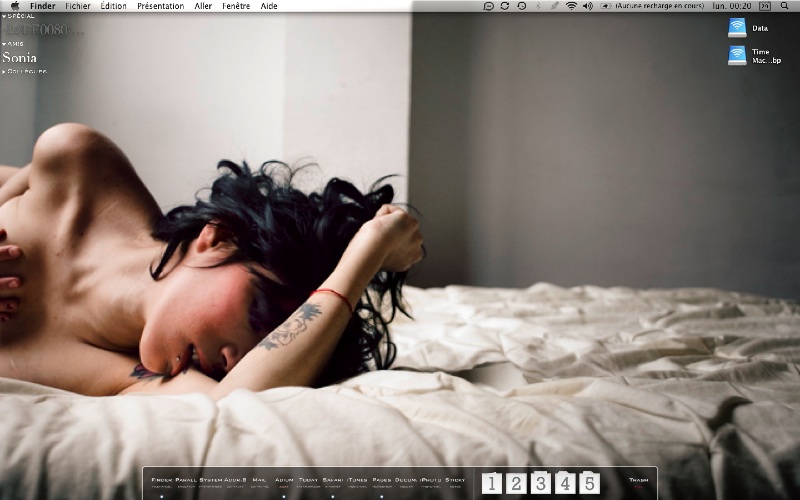This screenshot has height=500, width=800.
Task: Expand the Collègues contact group
Action: pyautogui.click(x=4, y=72)
